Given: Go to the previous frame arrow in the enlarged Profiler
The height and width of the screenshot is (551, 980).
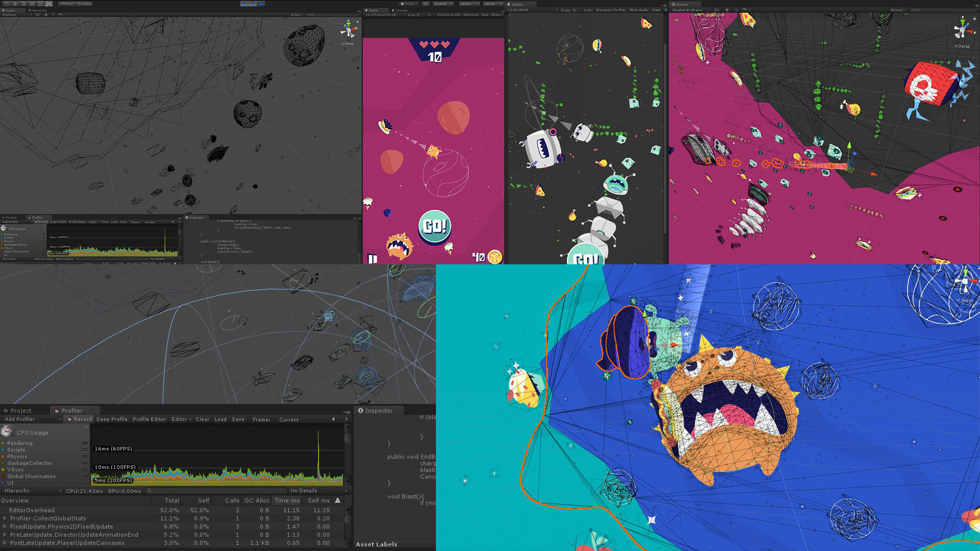Looking at the screenshot, I should 333,419.
